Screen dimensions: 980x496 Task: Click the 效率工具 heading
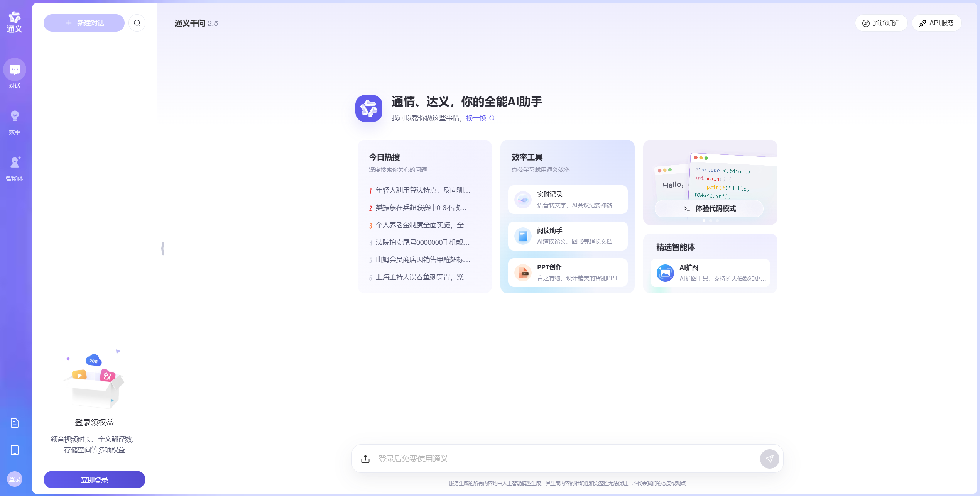[x=527, y=157]
